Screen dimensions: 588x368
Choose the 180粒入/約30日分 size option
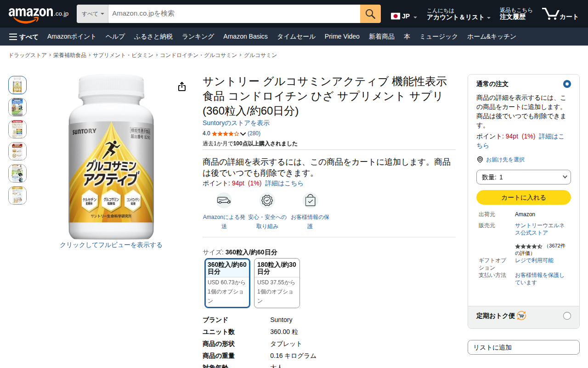tap(277, 283)
